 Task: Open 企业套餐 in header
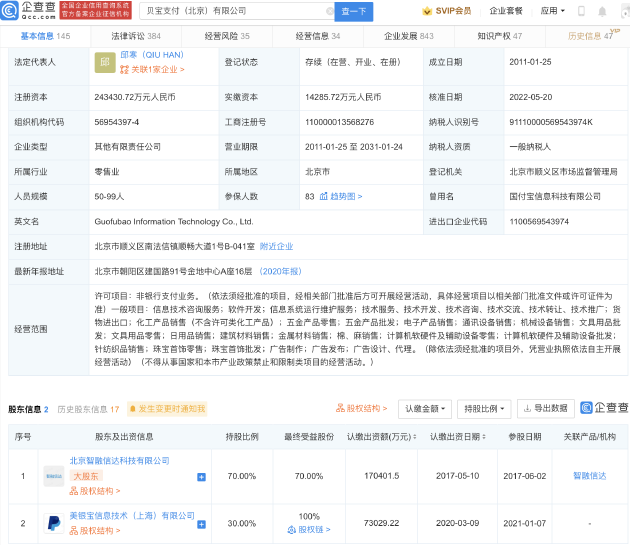[x=506, y=11]
